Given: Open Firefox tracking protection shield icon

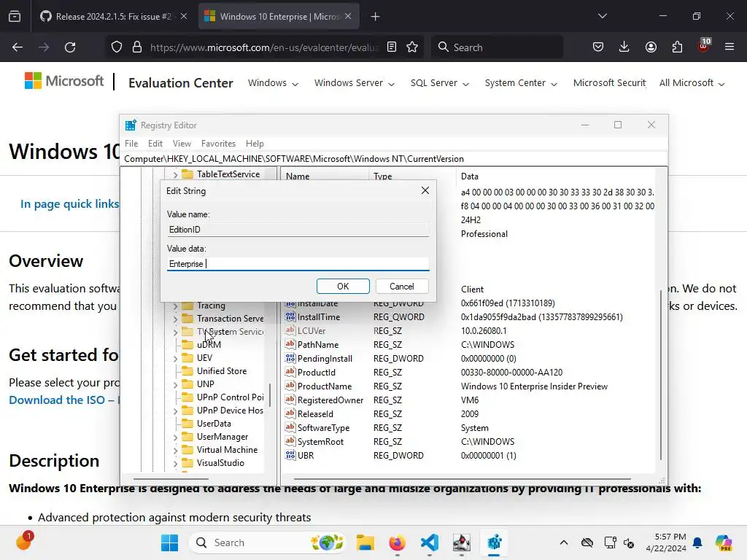Looking at the screenshot, I should (117, 47).
